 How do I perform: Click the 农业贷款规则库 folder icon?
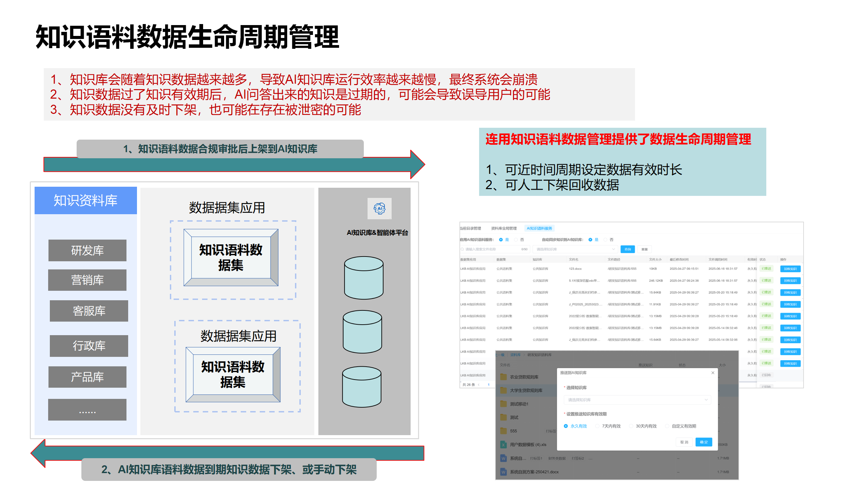pos(504,377)
